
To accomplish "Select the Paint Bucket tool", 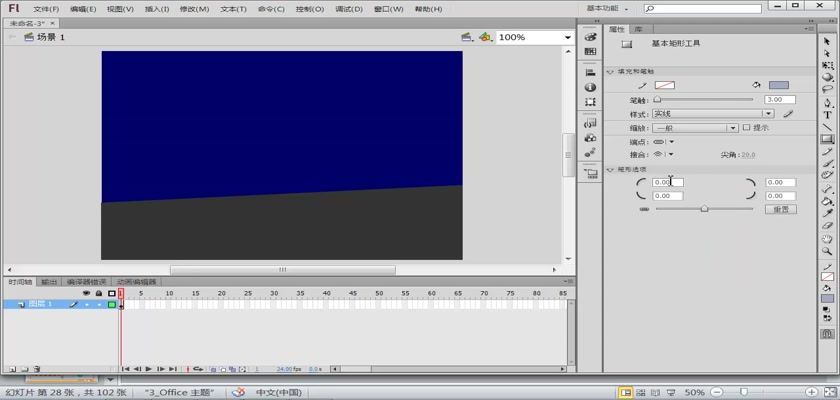I will coord(827,201).
